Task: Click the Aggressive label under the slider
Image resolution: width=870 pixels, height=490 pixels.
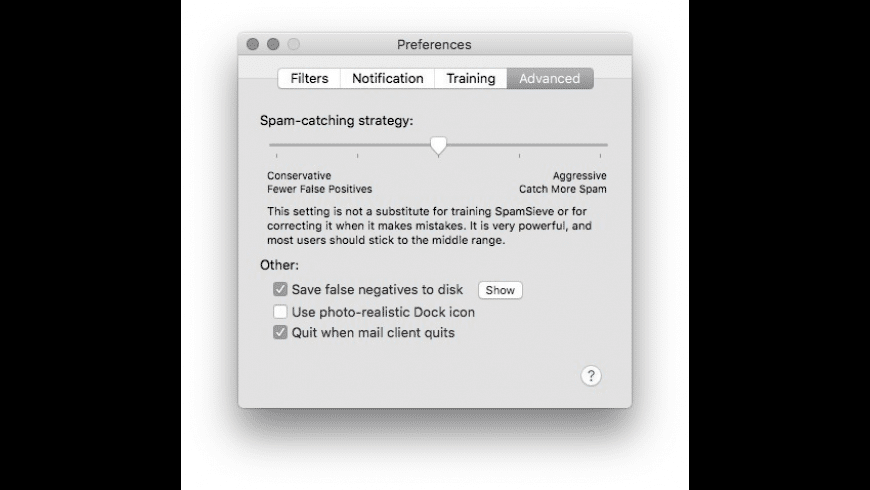Action: (x=579, y=176)
